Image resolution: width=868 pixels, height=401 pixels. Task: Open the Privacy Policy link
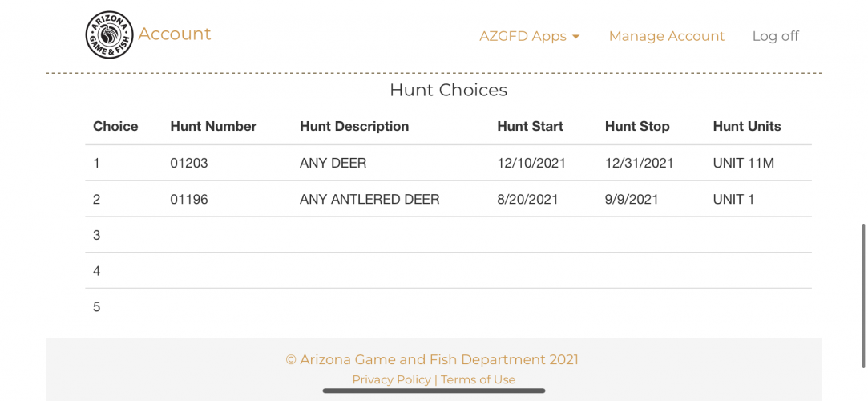(x=391, y=379)
